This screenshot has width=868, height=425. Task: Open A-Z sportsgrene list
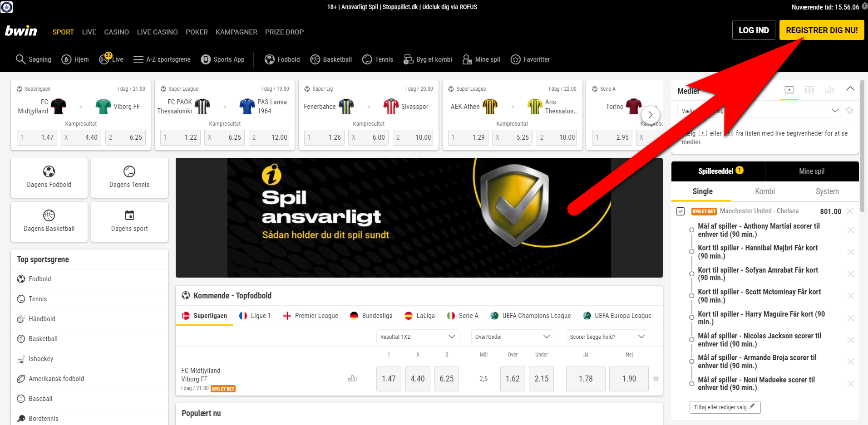pos(162,59)
